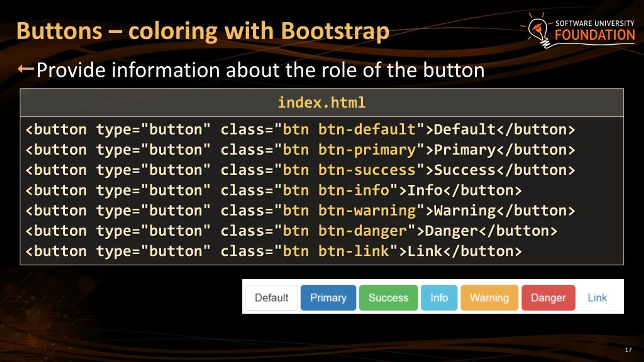
Task: Click the green Success button
Action: pyautogui.click(x=388, y=298)
